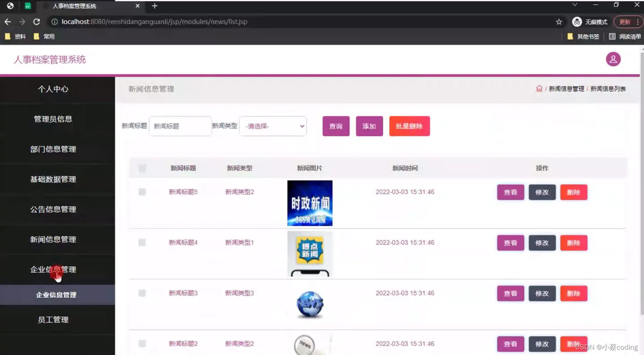644x355 pixels.
Task: Click the 新闻信息列表 breadcrumb text
Action: (608, 89)
